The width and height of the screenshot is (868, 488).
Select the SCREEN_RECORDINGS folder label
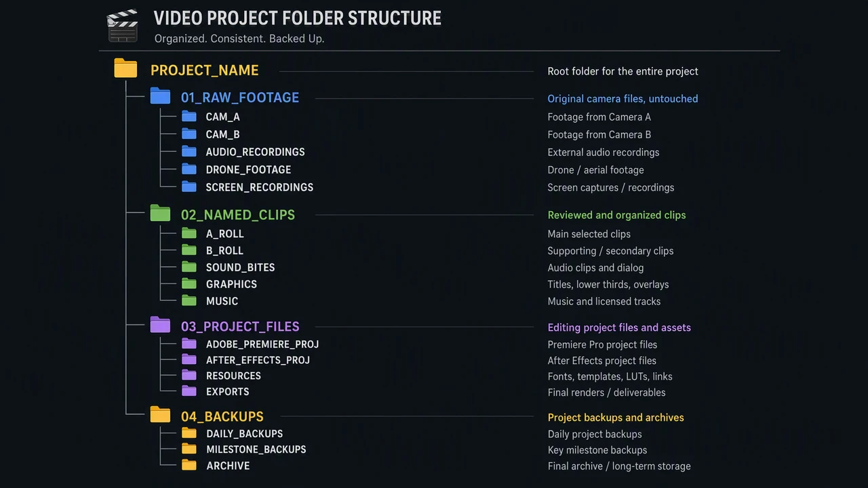[x=260, y=187]
